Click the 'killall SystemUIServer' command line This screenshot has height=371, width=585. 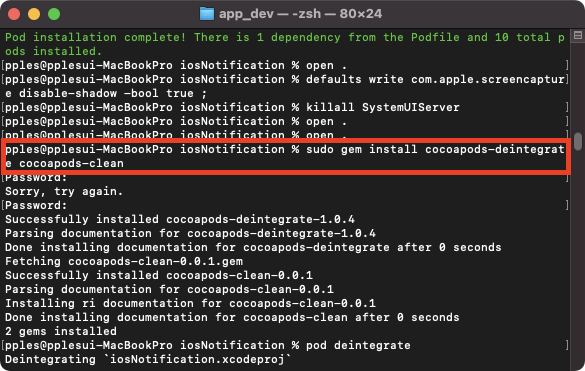(x=232, y=107)
